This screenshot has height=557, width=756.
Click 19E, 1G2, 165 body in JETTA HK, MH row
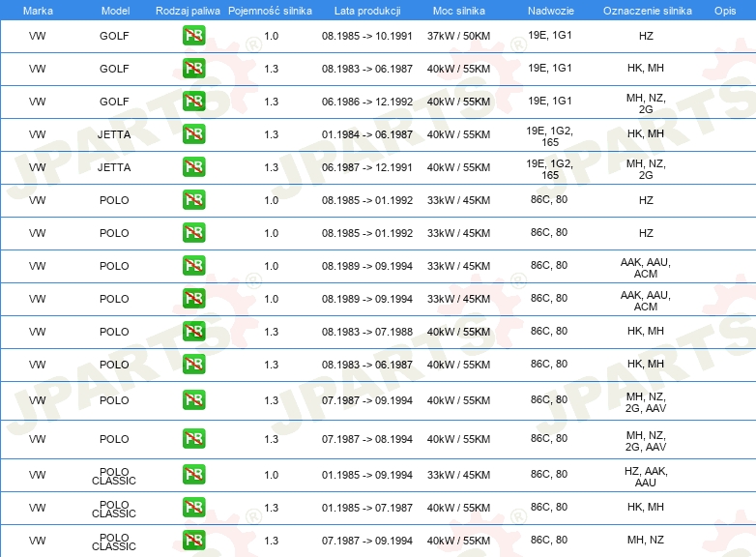[550, 136]
